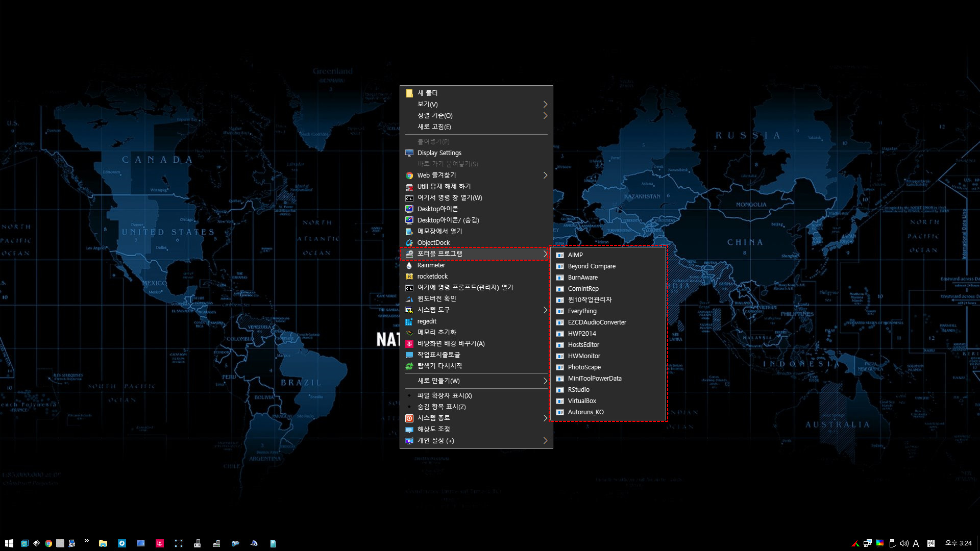
Task: Click the selection-handles square taskbar icon
Action: pyautogui.click(x=179, y=543)
